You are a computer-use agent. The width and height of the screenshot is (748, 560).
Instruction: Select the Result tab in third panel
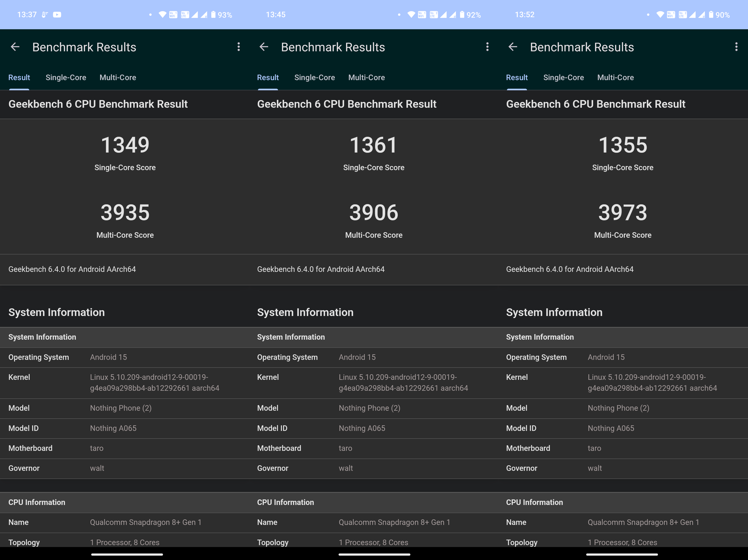(x=517, y=77)
